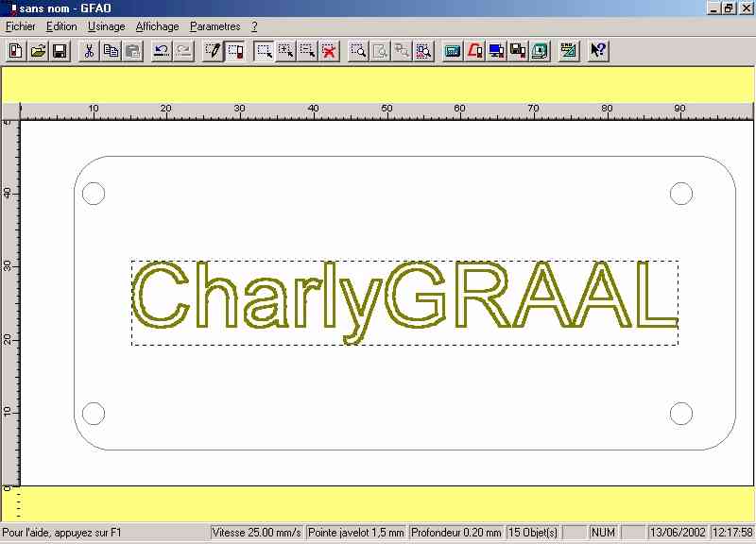Activate the context help pointer
756x544 pixels.
click(598, 51)
